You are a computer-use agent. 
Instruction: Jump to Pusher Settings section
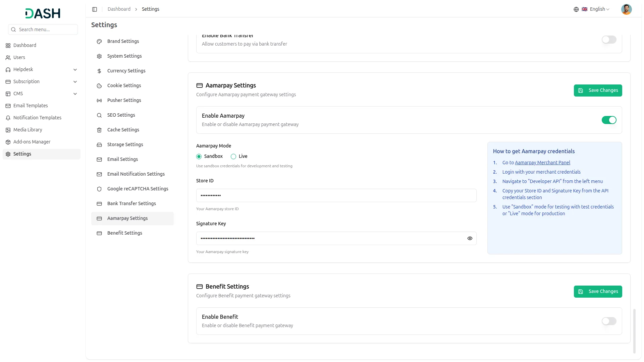pos(132,101)
